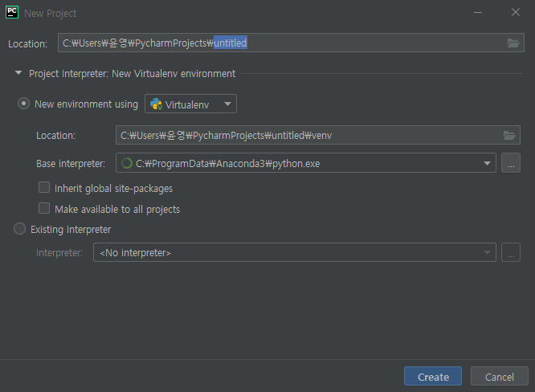
Task: Enable Make available to all projects checkbox
Action: [44, 209]
